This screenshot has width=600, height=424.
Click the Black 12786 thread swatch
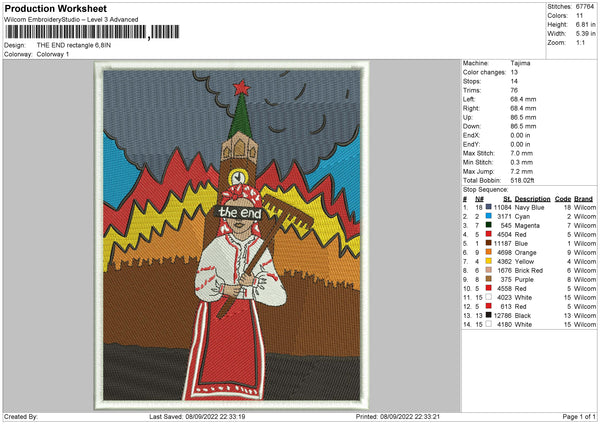[487, 316]
